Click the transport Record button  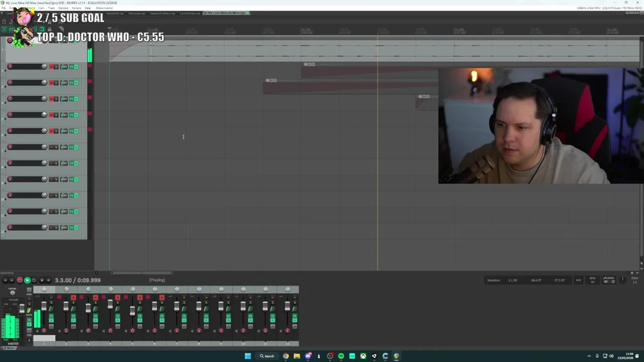click(20, 280)
